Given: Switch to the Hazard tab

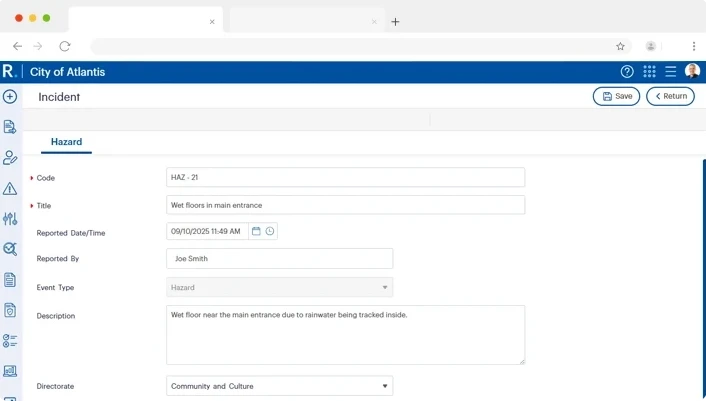Looking at the screenshot, I should (x=66, y=142).
